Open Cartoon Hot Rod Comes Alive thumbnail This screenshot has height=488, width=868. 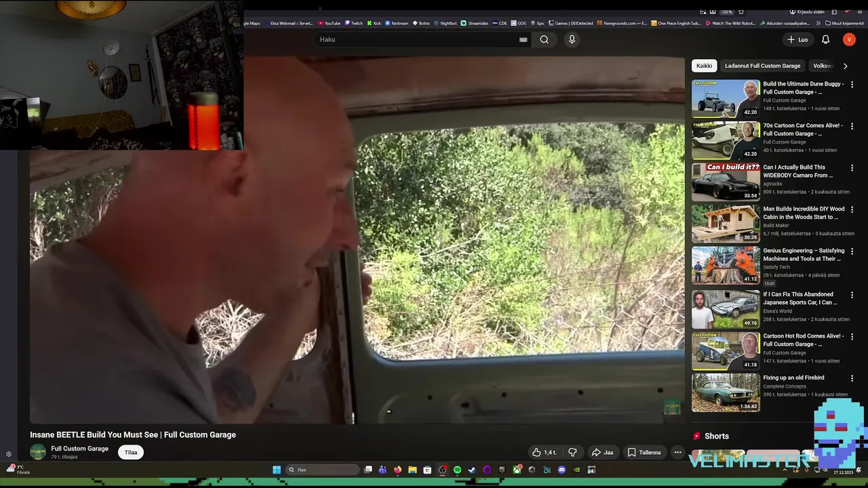(726, 351)
